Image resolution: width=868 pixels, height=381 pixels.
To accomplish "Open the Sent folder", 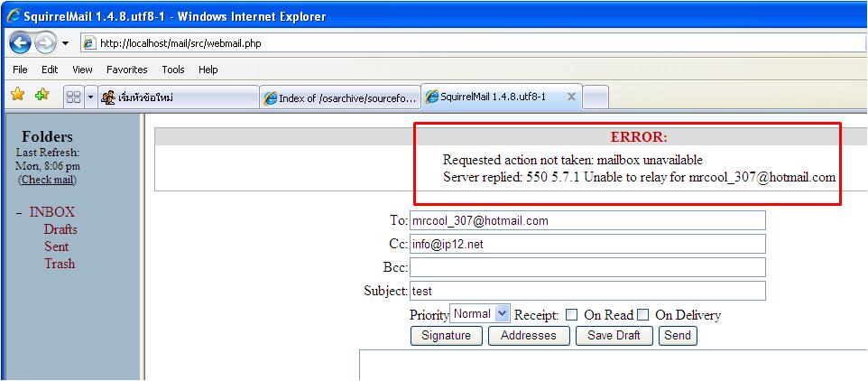I will (x=57, y=246).
